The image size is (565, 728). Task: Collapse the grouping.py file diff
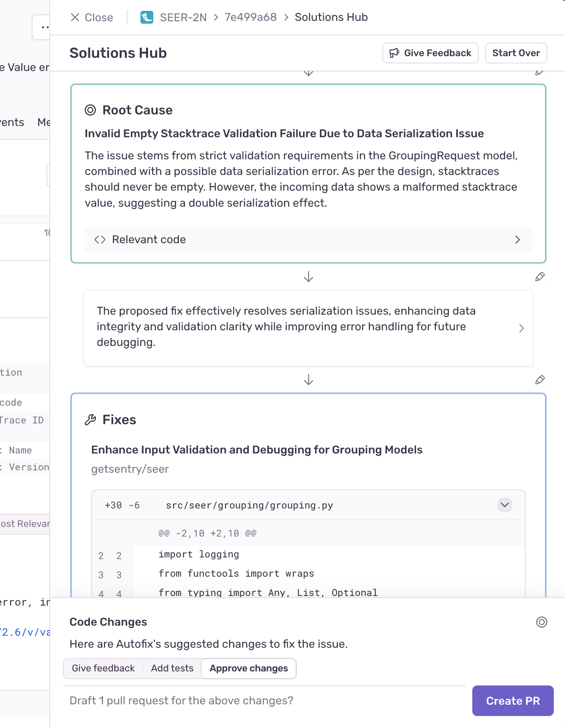coord(504,505)
